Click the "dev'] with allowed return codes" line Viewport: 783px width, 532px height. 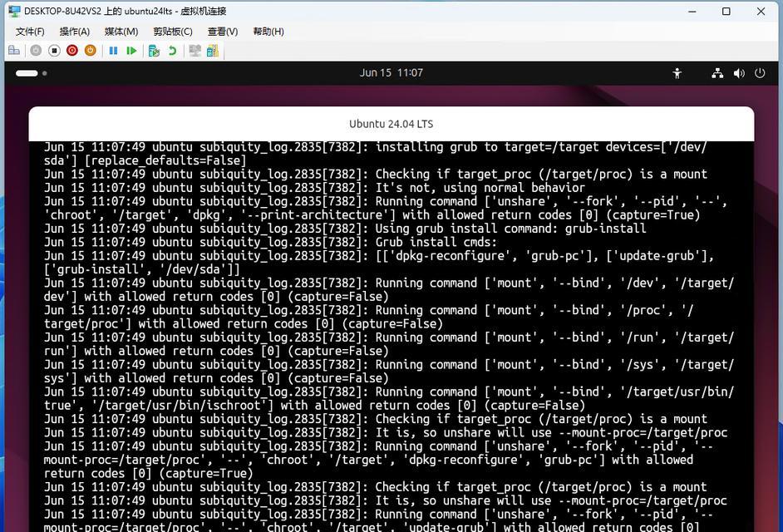[x=216, y=297]
